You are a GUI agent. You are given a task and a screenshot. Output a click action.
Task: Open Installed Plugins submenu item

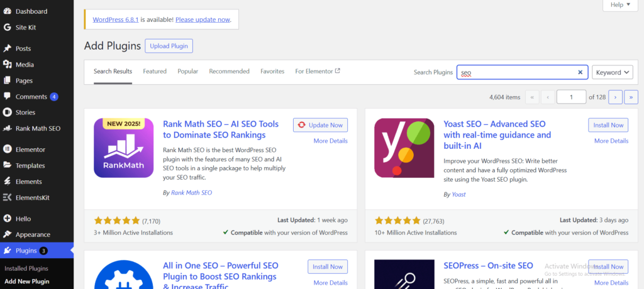click(26, 268)
